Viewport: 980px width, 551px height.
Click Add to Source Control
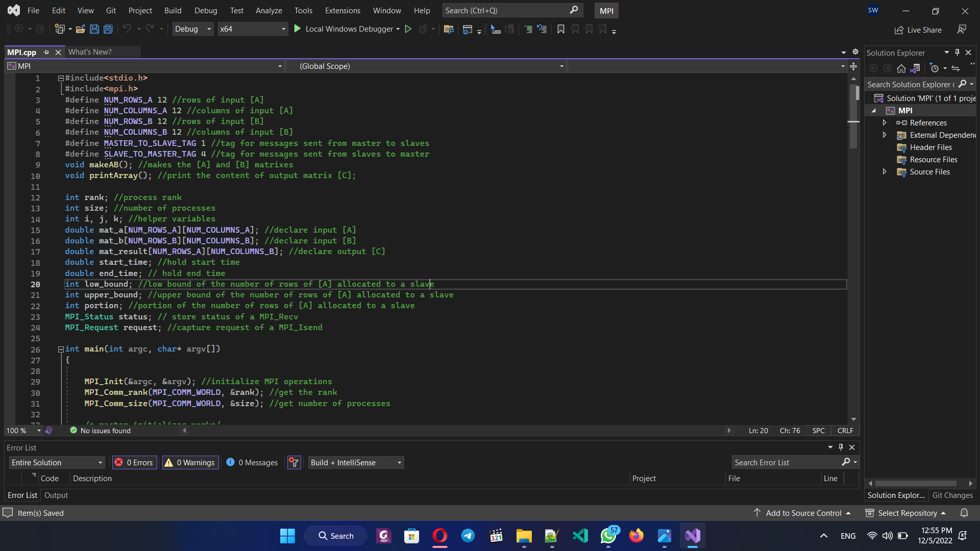(803, 513)
